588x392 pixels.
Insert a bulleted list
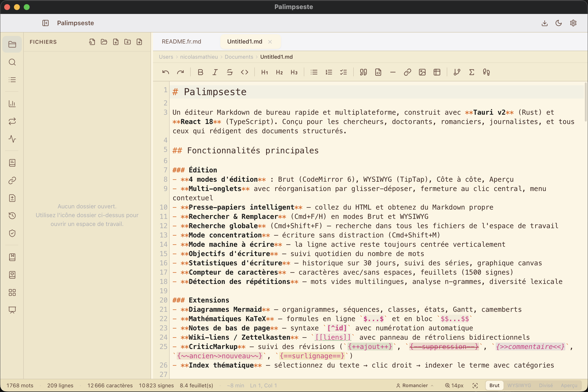(314, 72)
